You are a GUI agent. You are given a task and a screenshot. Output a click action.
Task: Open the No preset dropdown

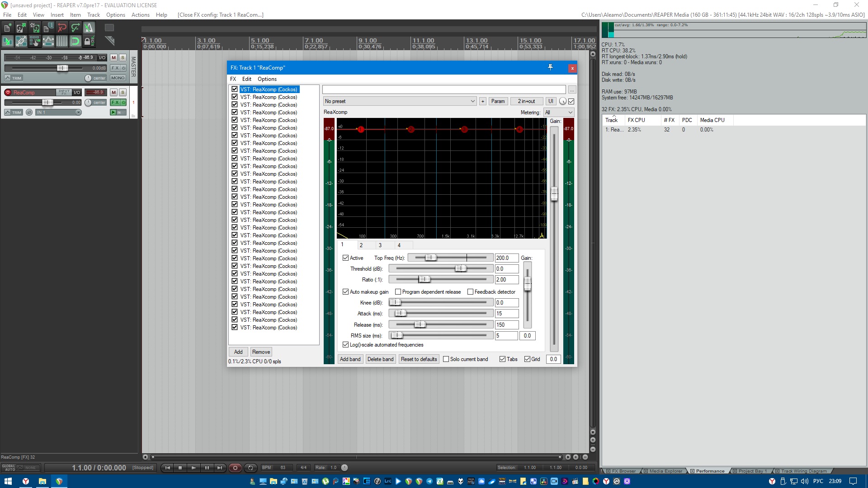400,101
